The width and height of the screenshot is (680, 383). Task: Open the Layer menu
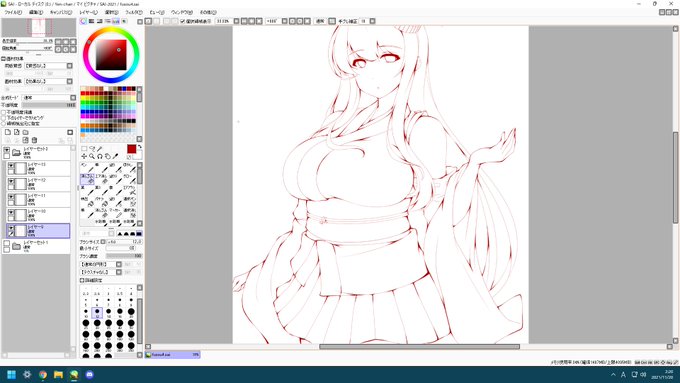88,13
